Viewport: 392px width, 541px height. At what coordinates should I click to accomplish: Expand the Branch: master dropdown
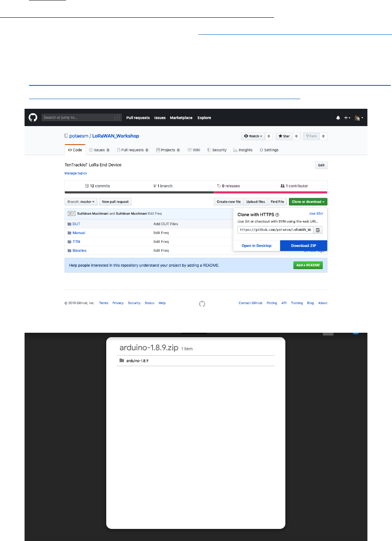(x=81, y=202)
